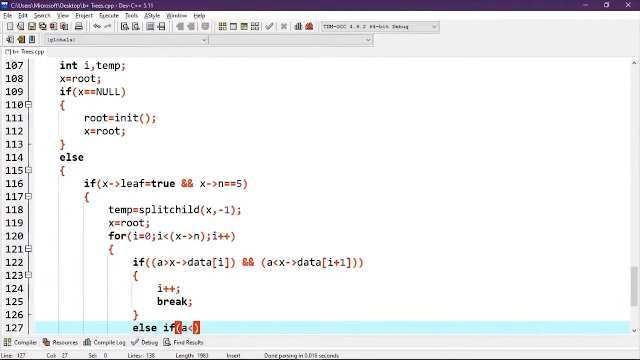Open the Window menu
Screen dimensions: 640x360
click(x=176, y=16)
